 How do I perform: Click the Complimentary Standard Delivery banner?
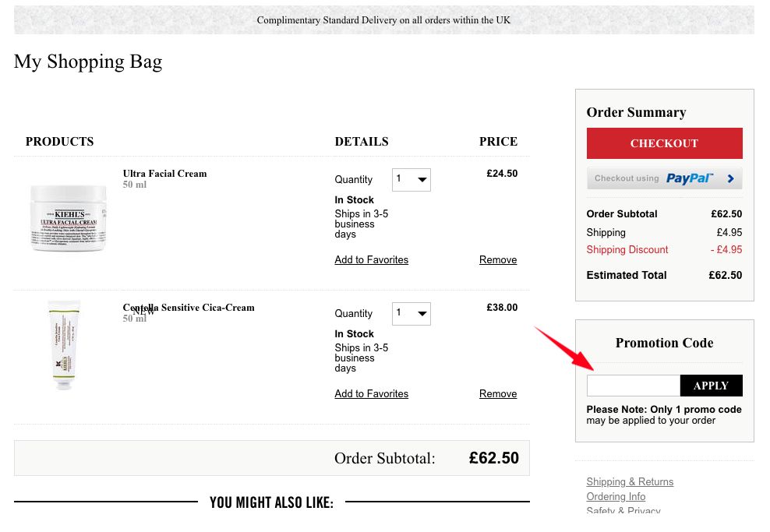[383, 20]
